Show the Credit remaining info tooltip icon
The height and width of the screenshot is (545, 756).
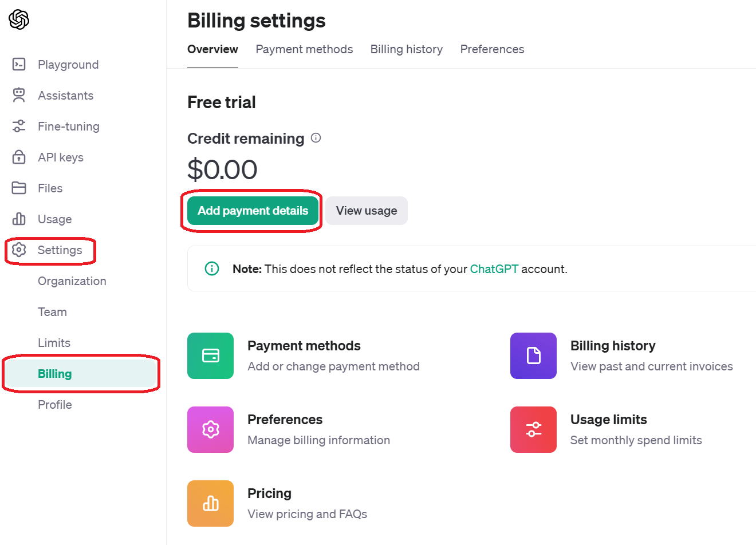316,138
